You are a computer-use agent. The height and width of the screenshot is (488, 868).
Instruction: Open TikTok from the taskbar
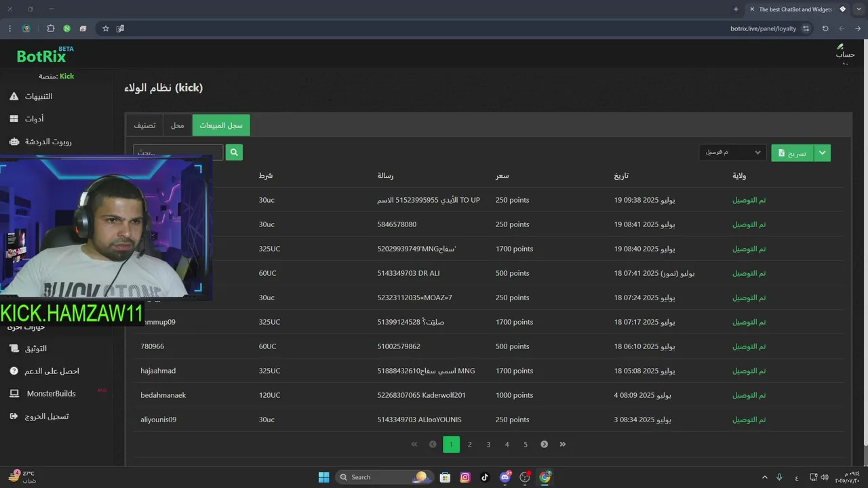coord(485,477)
